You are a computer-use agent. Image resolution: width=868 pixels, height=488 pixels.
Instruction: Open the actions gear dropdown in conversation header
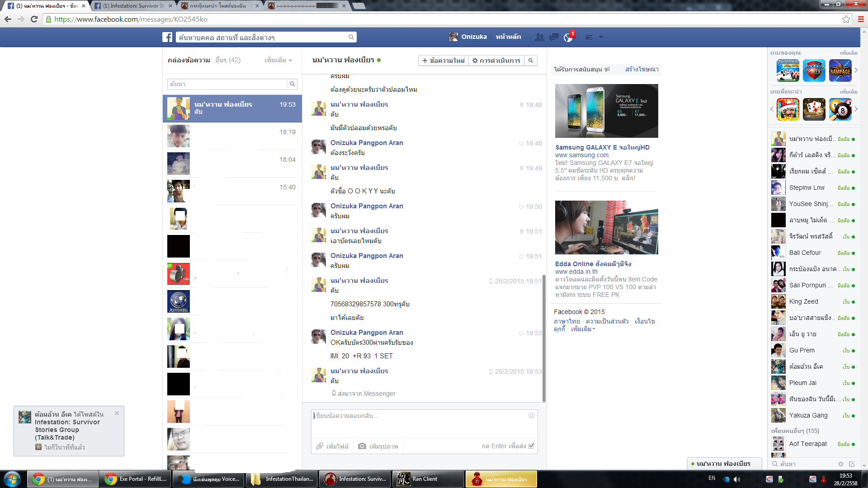(496, 61)
